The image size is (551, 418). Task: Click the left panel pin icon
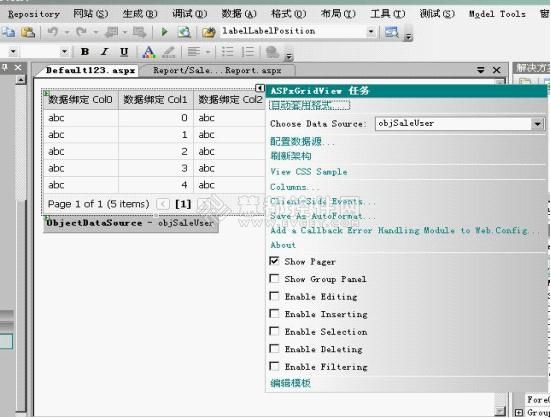pos(5,67)
